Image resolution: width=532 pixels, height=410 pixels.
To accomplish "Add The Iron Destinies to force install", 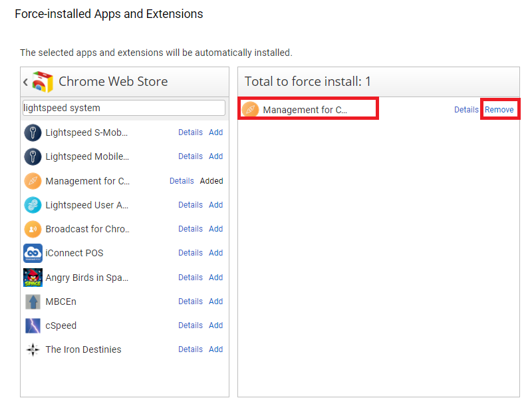I will [215, 349].
